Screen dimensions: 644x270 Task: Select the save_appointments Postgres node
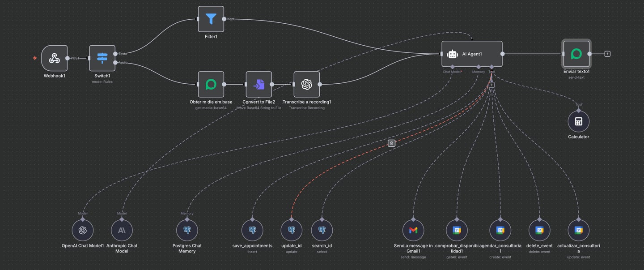[252, 230]
